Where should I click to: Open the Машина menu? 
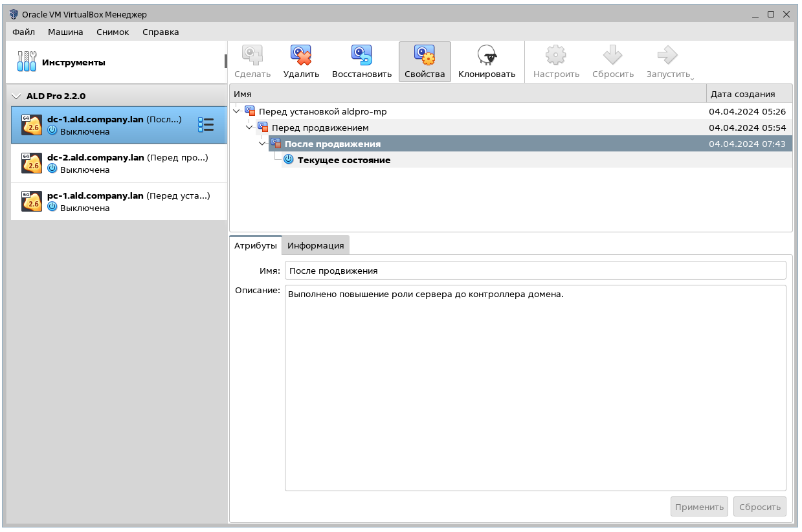65,32
